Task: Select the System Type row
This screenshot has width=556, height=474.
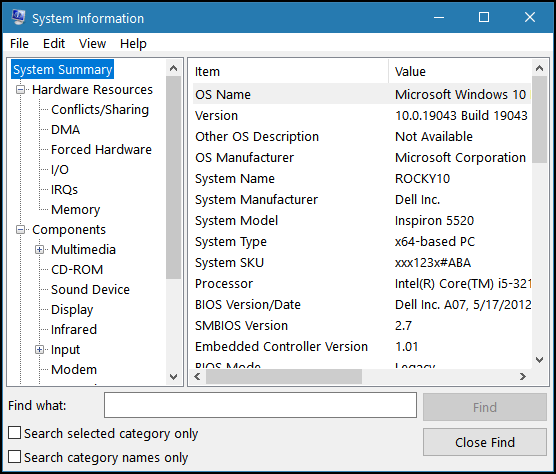Action: click(x=362, y=241)
